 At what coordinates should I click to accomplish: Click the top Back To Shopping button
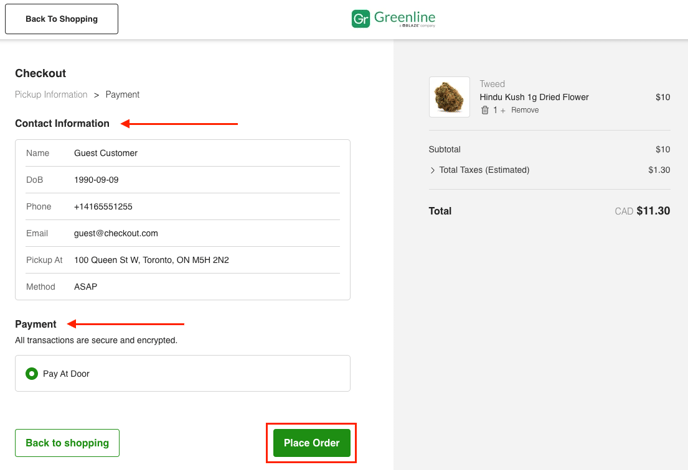click(61, 19)
